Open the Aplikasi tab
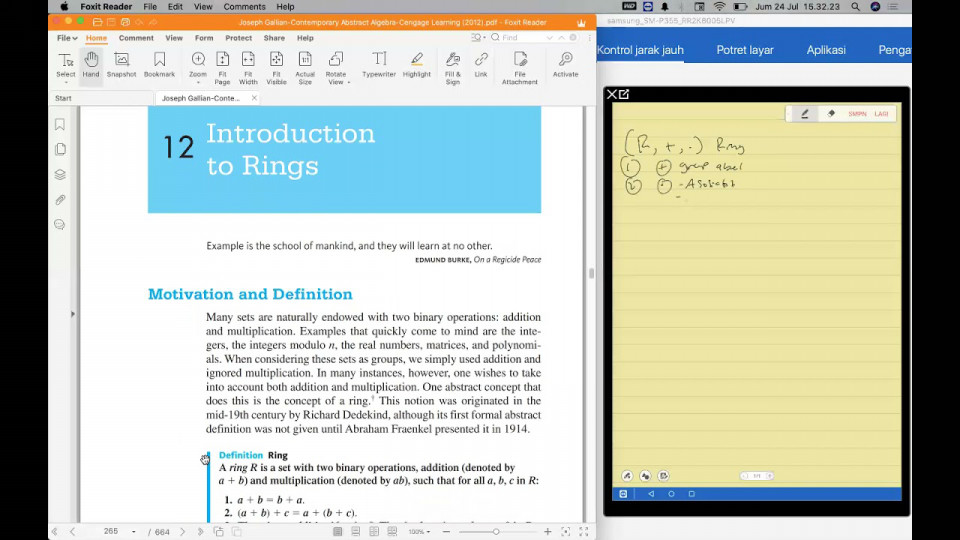This screenshot has height=540, width=960. coord(826,50)
